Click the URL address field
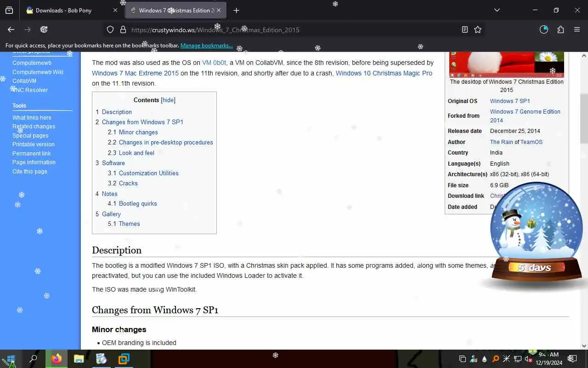This screenshot has height=368, width=588. tap(294, 29)
